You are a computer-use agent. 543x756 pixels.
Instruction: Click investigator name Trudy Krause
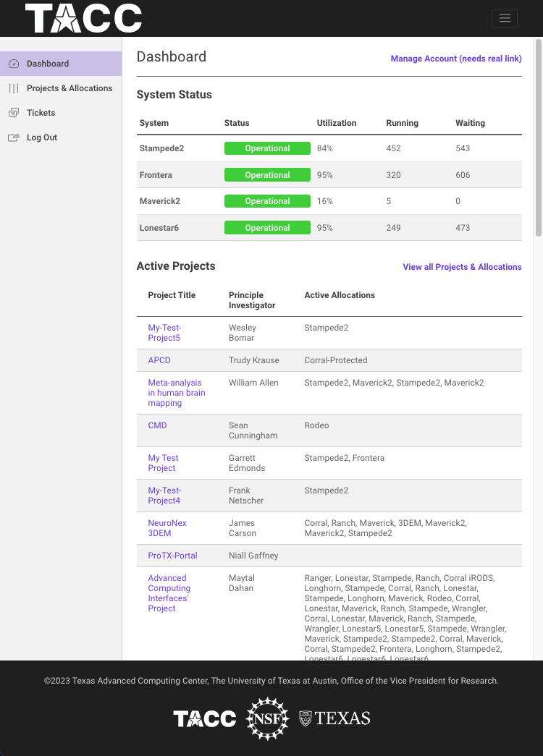click(254, 360)
